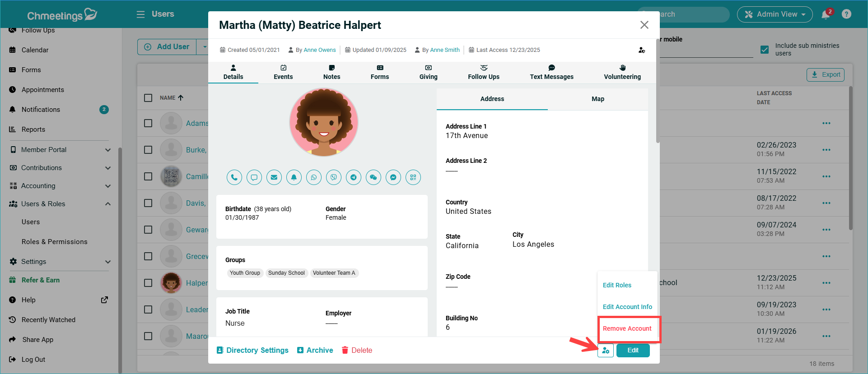Switch to the Giving tab
The width and height of the screenshot is (868, 374).
[428, 72]
